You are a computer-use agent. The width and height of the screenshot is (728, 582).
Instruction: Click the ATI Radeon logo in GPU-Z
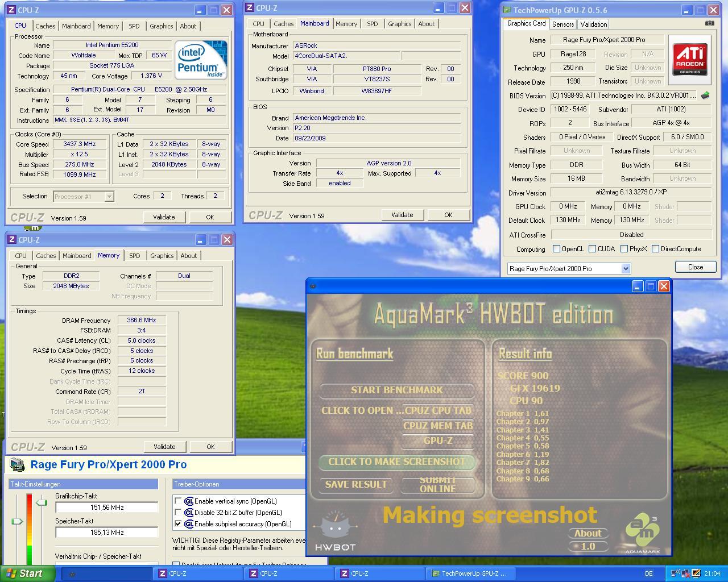pos(690,60)
